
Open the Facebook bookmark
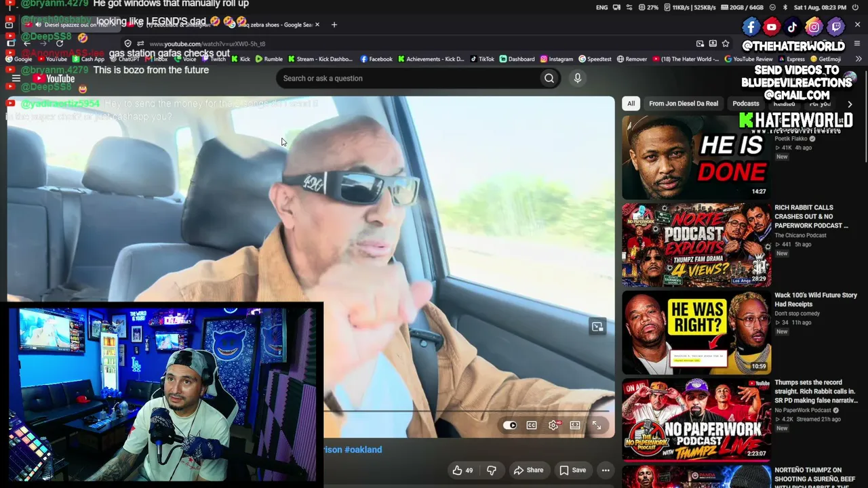(x=376, y=59)
